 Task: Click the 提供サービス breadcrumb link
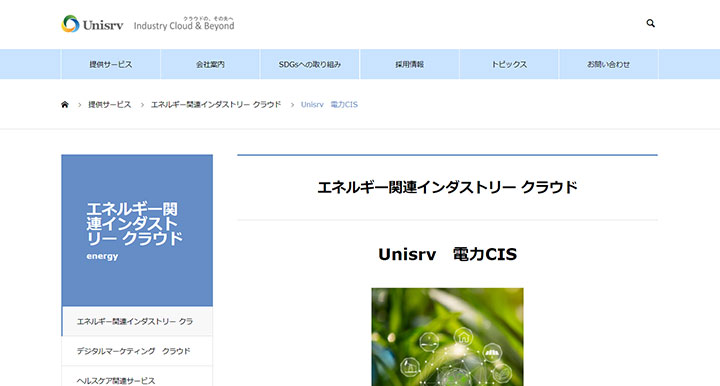(x=110, y=105)
